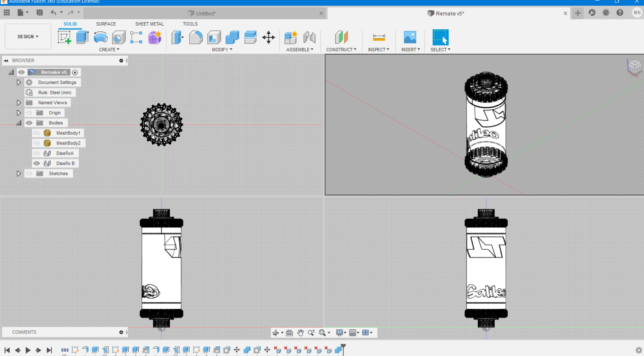Show MeshBody1 using its eye icon
The width and height of the screenshot is (644, 356).
tap(37, 133)
